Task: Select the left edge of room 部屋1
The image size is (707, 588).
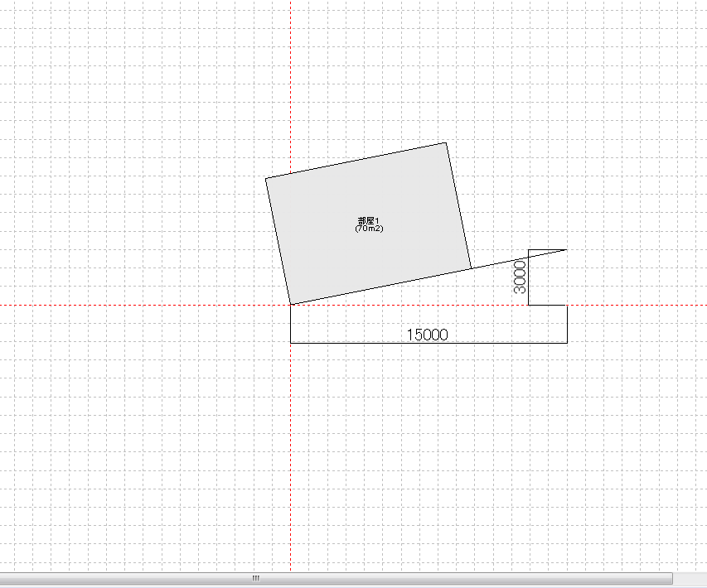Action: click(x=278, y=242)
